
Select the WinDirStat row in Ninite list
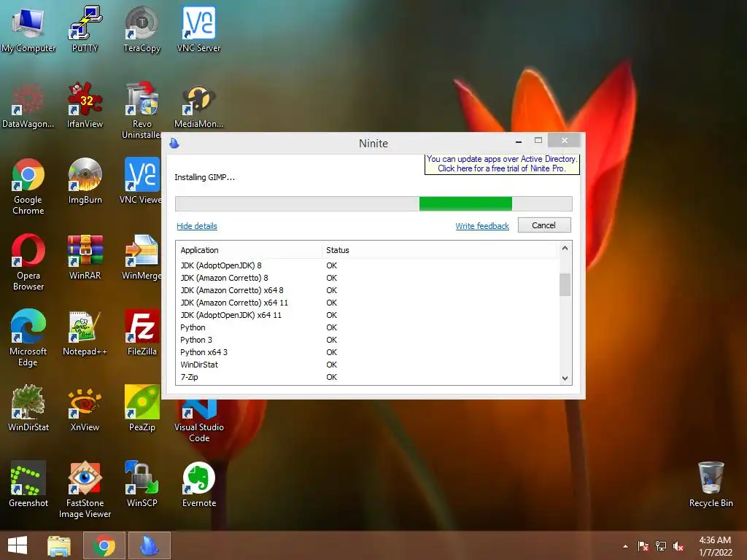pos(368,365)
